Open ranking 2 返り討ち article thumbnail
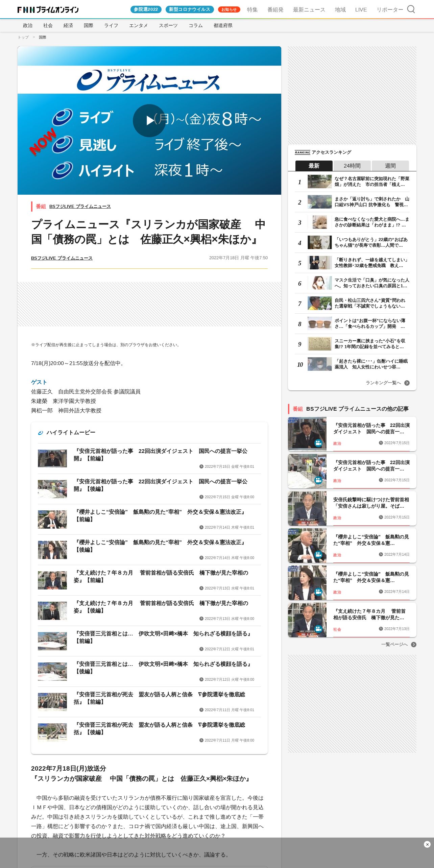Screen dimensions: 434x868 click(x=320, y=202)
